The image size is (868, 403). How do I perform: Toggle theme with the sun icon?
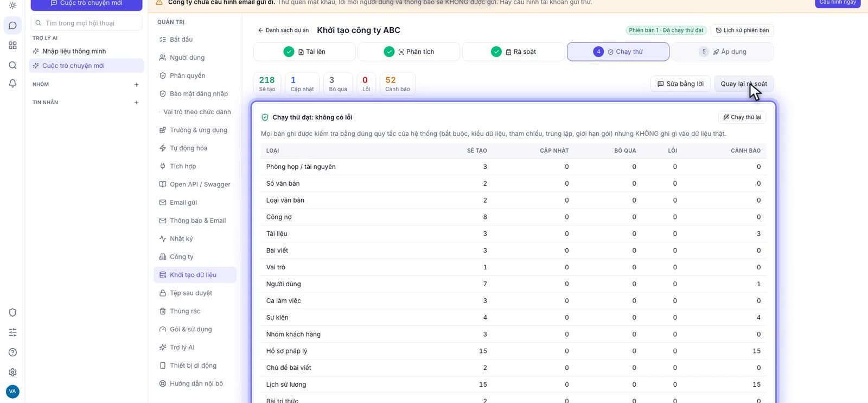12,5
